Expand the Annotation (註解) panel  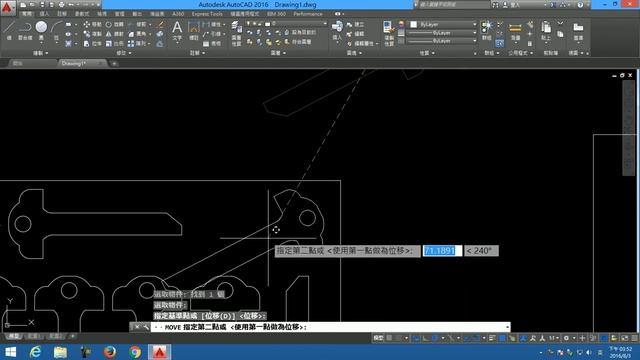[197, 53]
